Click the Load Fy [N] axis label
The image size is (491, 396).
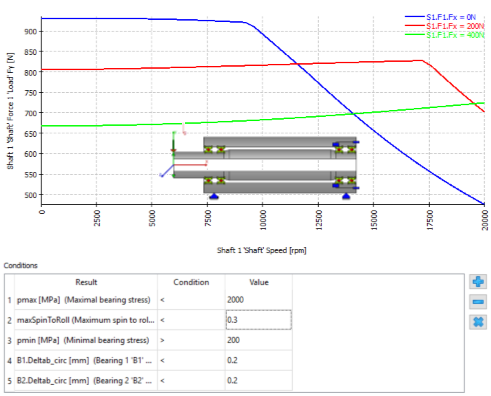pos(10,111)
